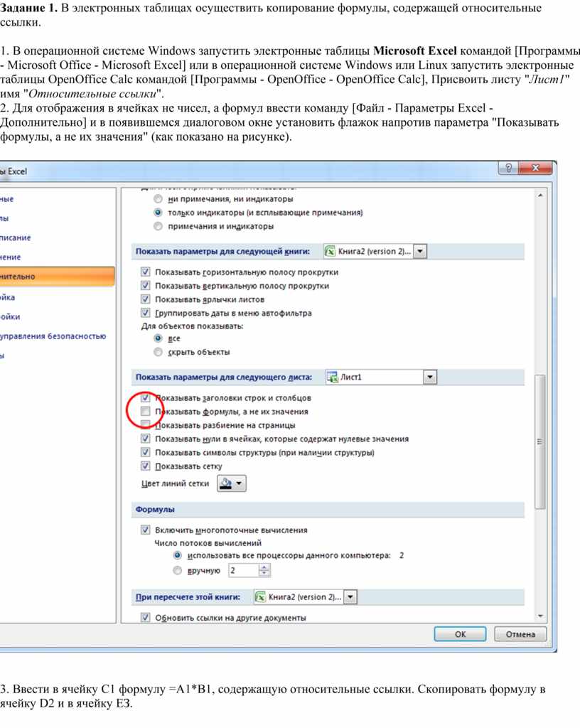Select 'только индикаторы' radio option
This screenshot has width=580, height=728.
[x=159, y=212]
